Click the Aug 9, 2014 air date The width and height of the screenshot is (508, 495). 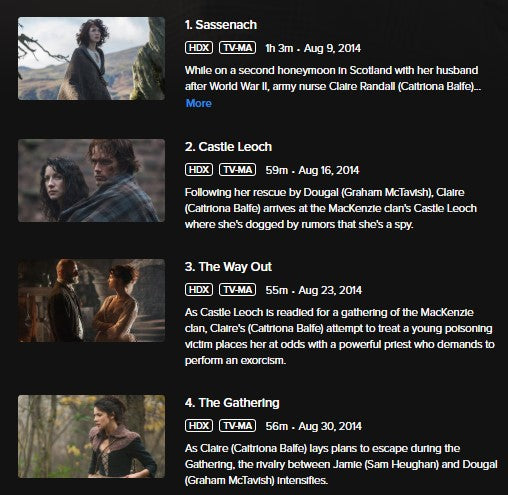[332, 48]
